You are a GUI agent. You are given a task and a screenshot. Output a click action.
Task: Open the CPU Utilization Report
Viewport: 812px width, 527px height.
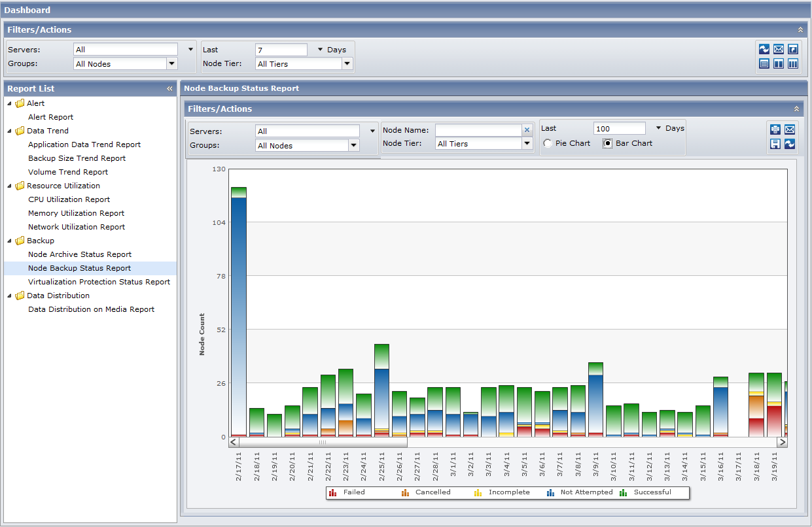[69, 199]
